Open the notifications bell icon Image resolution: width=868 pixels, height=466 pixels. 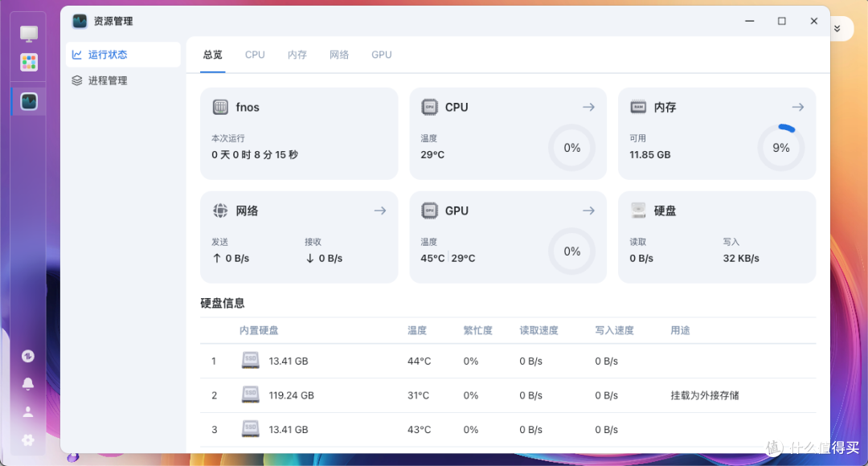27,383
